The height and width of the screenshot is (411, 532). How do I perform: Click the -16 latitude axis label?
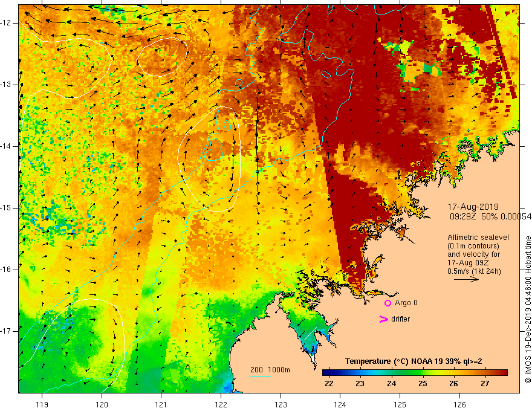[7, 270]
